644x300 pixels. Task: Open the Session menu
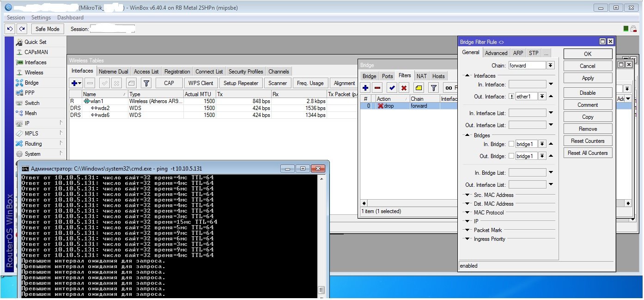click(x=16, y=17)
